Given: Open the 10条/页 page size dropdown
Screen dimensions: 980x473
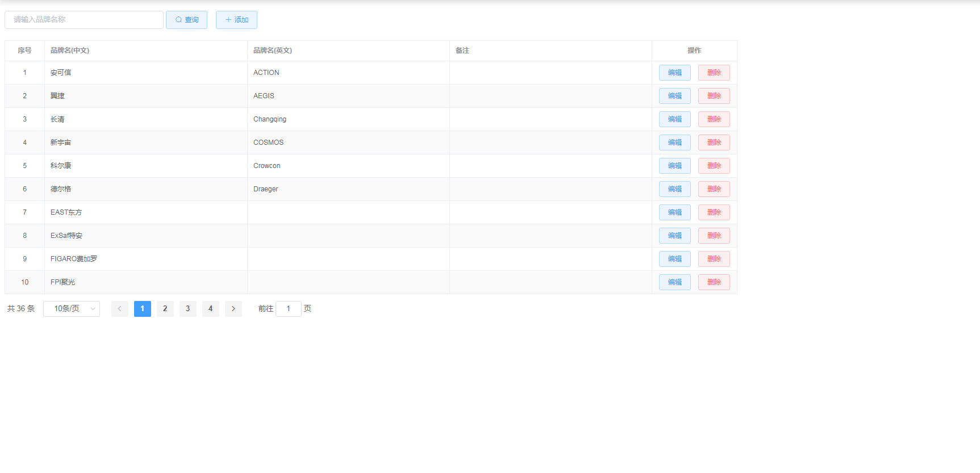Looking at the screenshot, I should coord(72,309).
